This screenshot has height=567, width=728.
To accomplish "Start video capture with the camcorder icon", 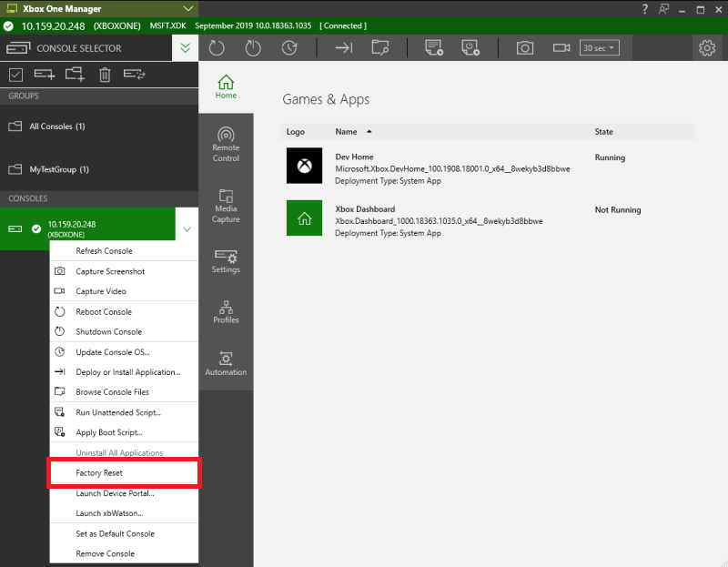I will click(x=561, y=48).
